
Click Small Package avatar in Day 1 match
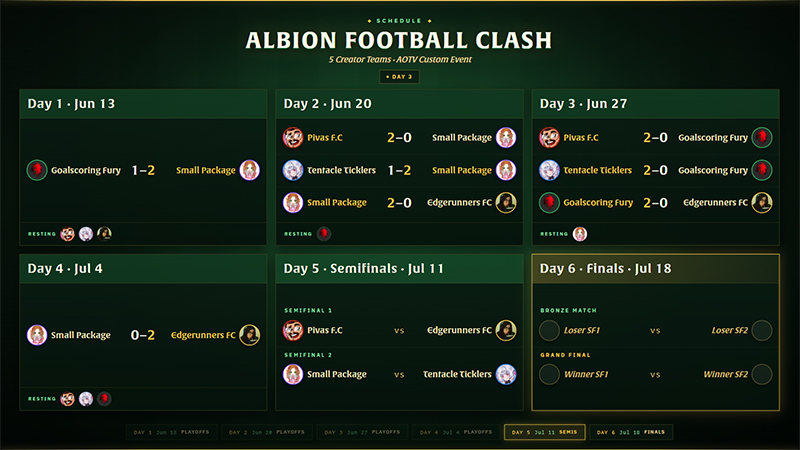[249, 170]
